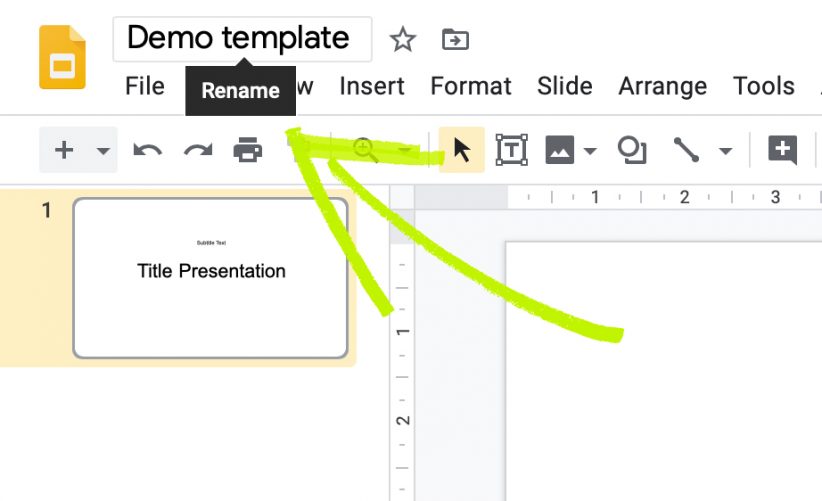Click the Demo template title field
This screenshot has height=501, width=822.
(242, 39)
